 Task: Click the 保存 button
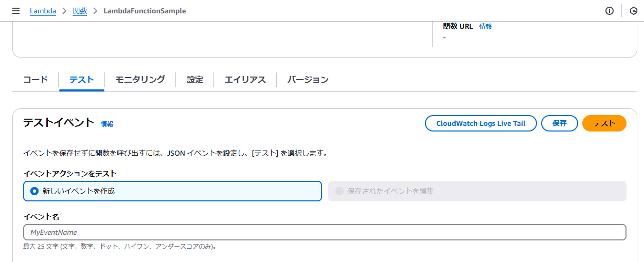point(560,123)
